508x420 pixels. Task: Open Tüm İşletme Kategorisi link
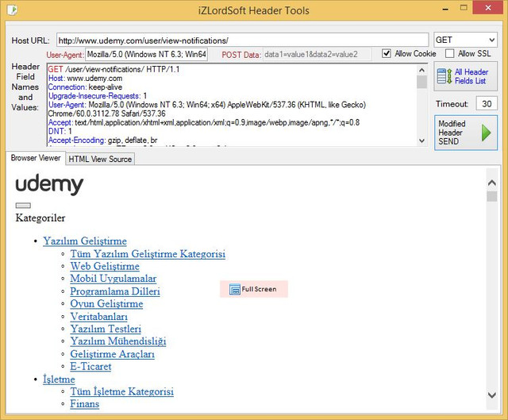[x=121, y=391]
